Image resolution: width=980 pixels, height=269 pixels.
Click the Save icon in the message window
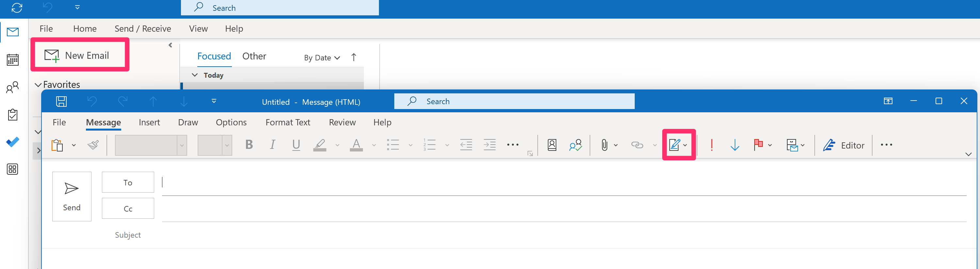point(61,102)
